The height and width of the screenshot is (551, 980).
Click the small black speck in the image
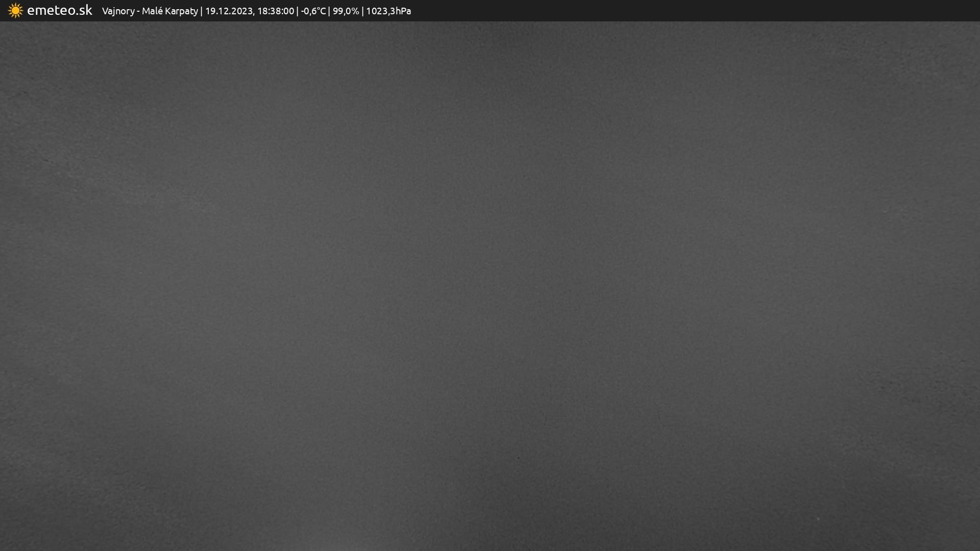(x=518, y=458)
